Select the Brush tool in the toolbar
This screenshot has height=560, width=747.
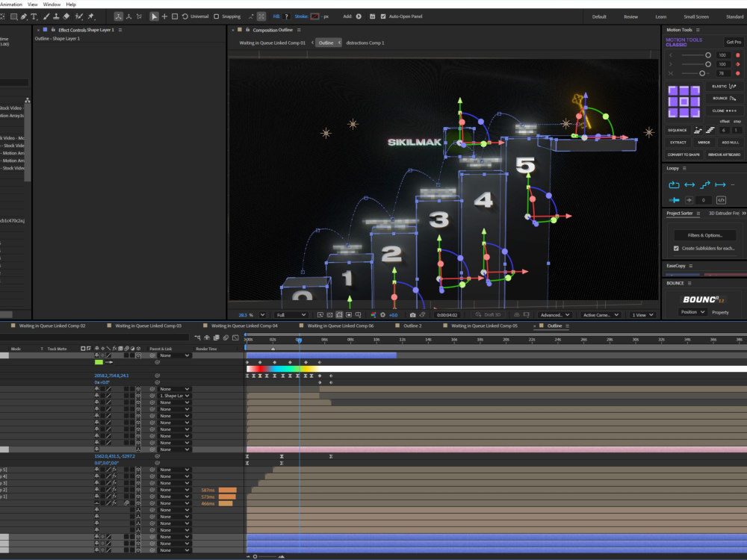pyautogui.click(x=46, y=16)
